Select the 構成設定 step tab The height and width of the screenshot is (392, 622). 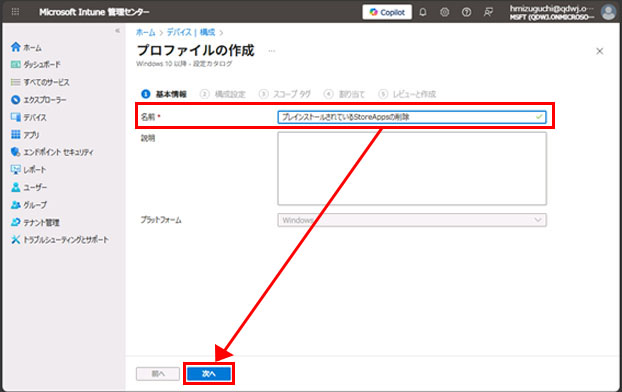click(x=223, y=94)
